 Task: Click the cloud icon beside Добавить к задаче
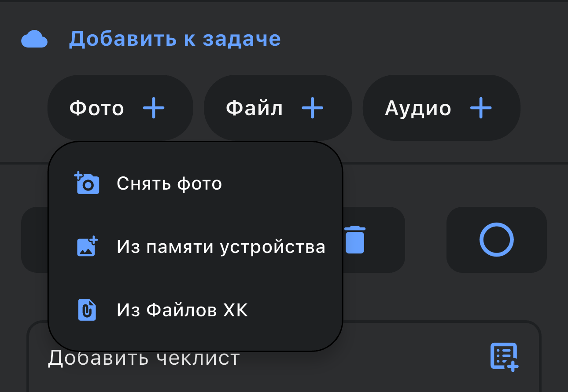coord(34,39)
